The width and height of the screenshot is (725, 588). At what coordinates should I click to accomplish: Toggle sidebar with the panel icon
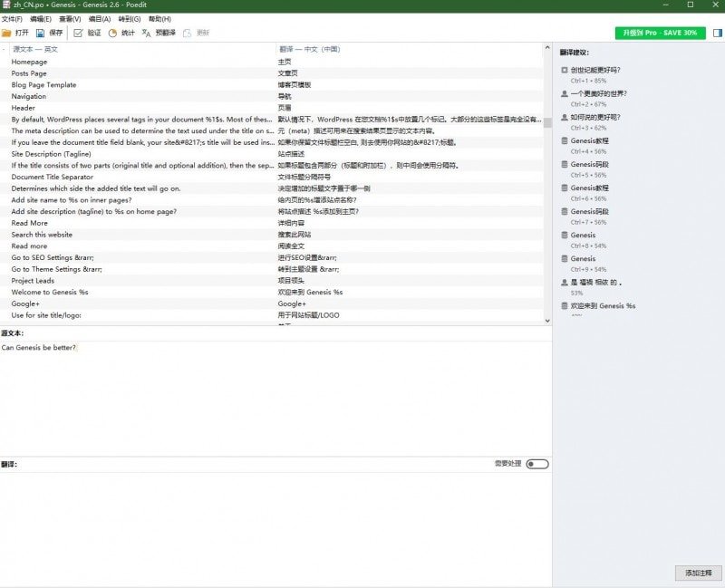pos(717,33)
